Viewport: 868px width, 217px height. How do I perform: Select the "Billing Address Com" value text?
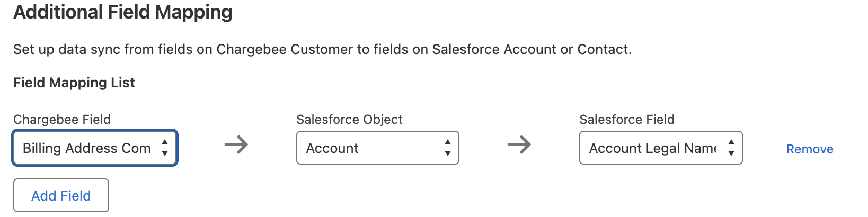[x=86, y=148]
